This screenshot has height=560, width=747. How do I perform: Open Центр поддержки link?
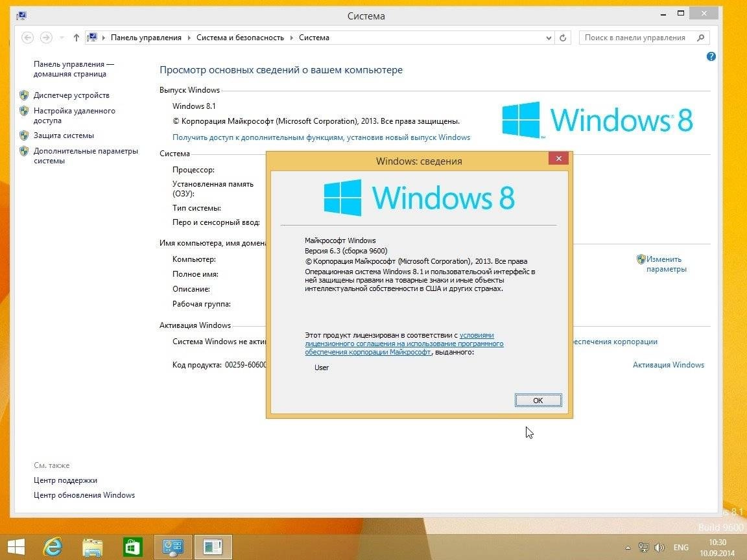(x=65, y=480)
